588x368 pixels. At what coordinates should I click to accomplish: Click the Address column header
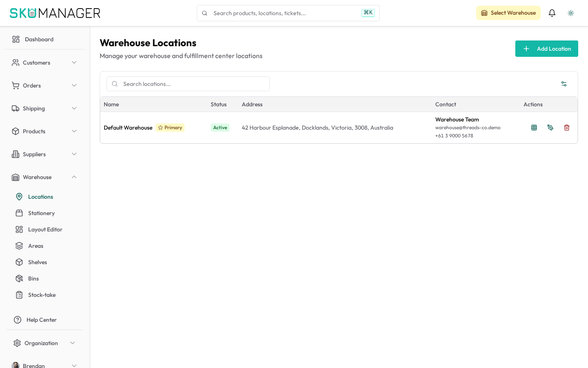tap(252, 104)
